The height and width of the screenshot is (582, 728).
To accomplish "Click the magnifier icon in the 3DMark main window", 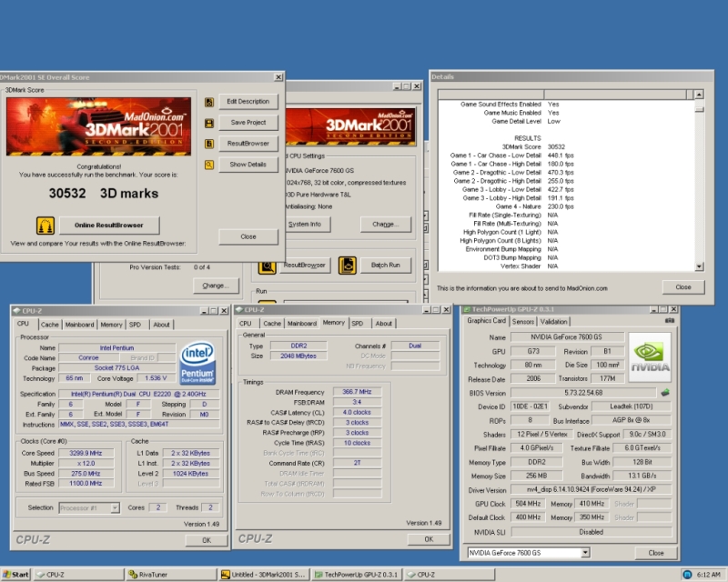I will tap(267, 267).
